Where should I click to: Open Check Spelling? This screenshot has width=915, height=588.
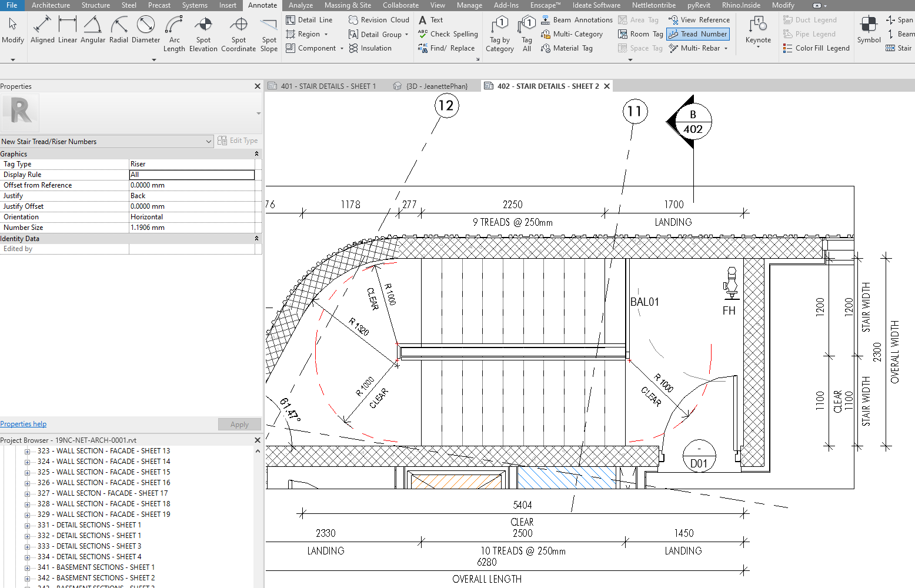point(448,34)
